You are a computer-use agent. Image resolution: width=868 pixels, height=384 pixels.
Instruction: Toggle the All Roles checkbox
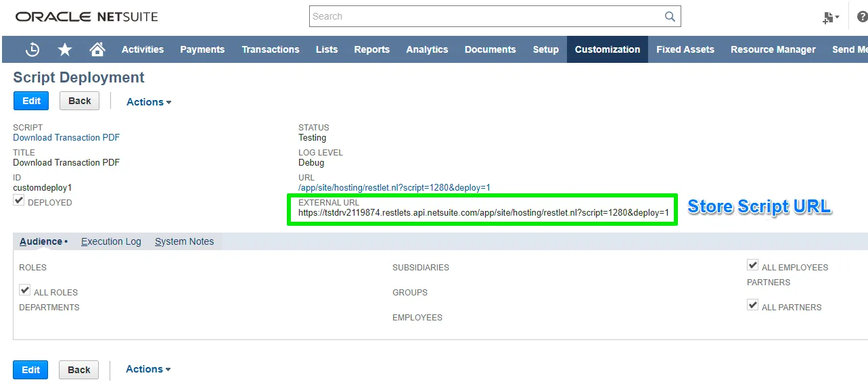(x=25, y=290)
